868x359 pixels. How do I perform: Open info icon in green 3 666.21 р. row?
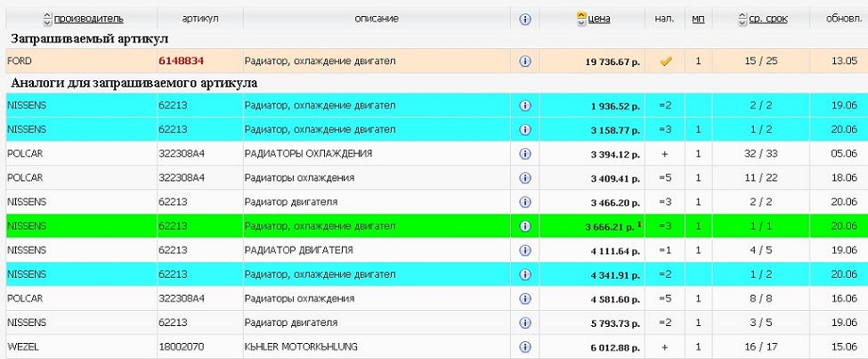524,226
